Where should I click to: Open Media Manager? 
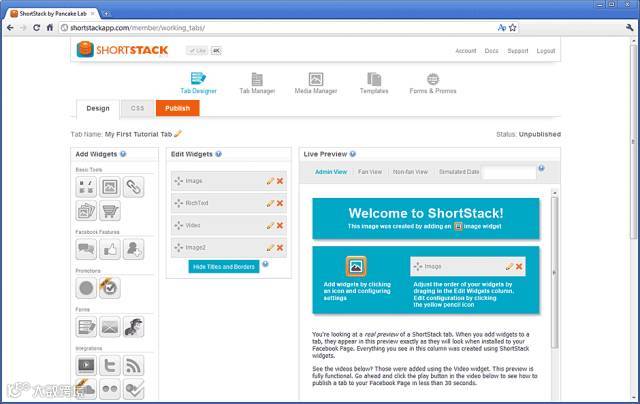[x=316, y=83]
